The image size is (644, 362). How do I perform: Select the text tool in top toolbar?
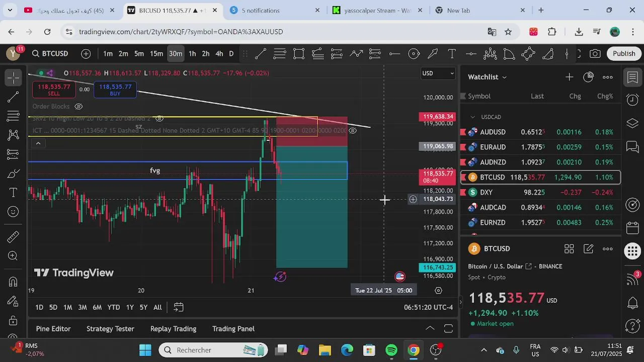coord(452,54)
